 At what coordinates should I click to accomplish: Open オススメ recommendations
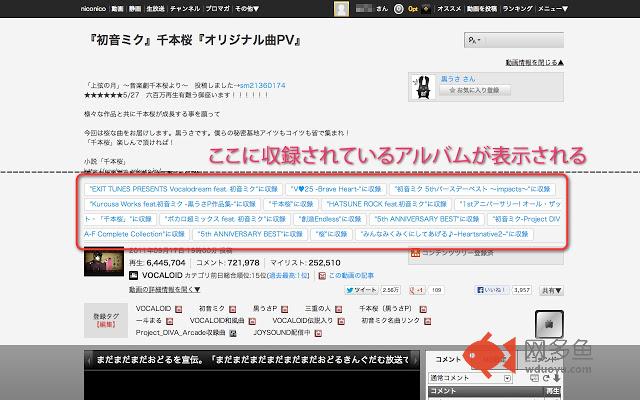(449, 9)
